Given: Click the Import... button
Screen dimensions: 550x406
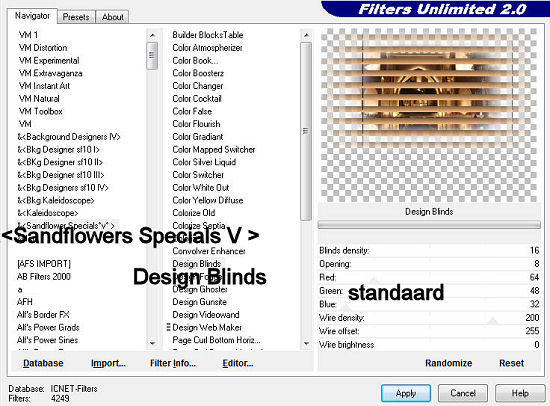Looking at the screenshot, I should click(108, 363).
